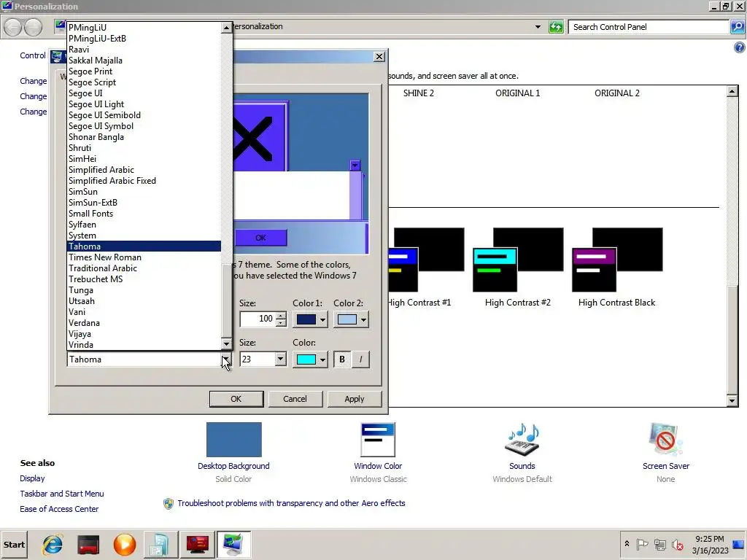The image size is (747, 560).
Task: Click the Start button
Action: (14, 544)
